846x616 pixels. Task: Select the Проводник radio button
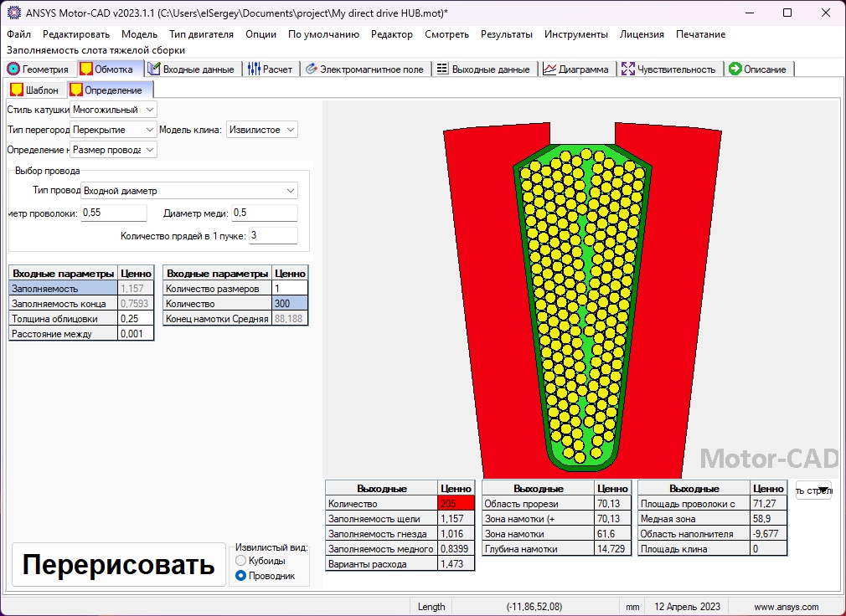pyautogui.click(x=241, y=576)
